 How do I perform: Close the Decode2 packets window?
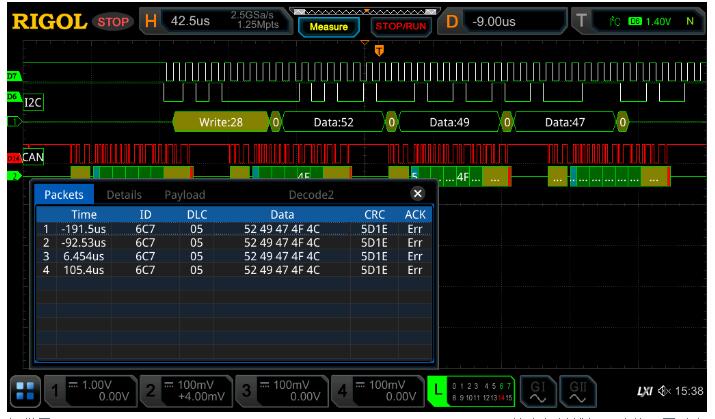pyautogui.click(x=418, y=193)
